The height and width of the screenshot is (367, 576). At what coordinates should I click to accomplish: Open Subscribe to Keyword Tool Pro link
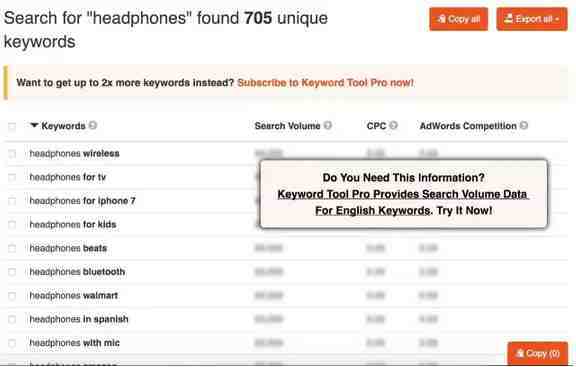pyautogui.click(x=325, y=83)
